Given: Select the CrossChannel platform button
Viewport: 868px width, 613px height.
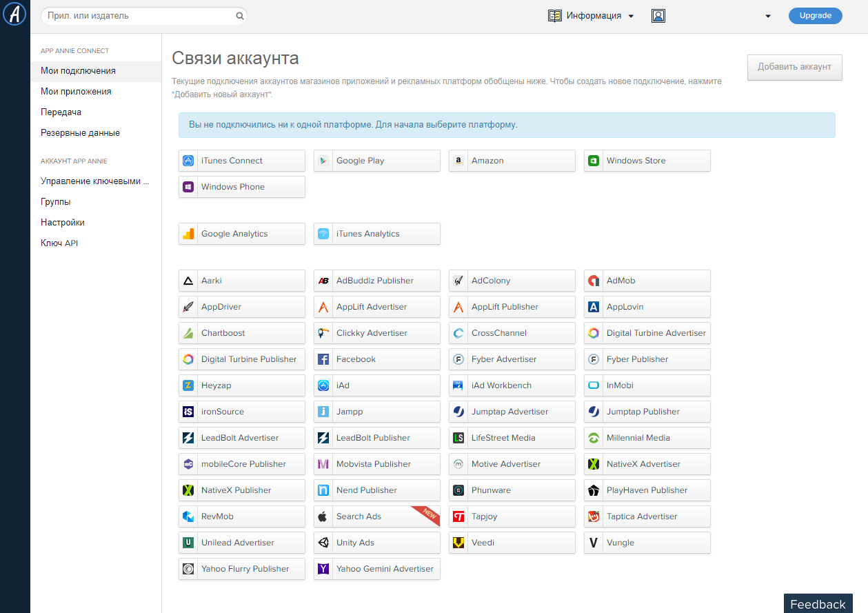Looking at the screenshot, I should click(x=512, y=333).
